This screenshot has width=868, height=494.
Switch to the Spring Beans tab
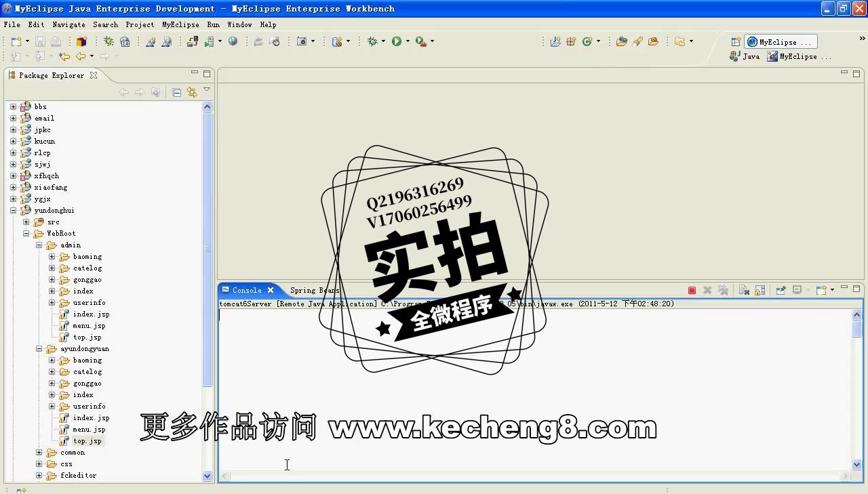point(314,290)
